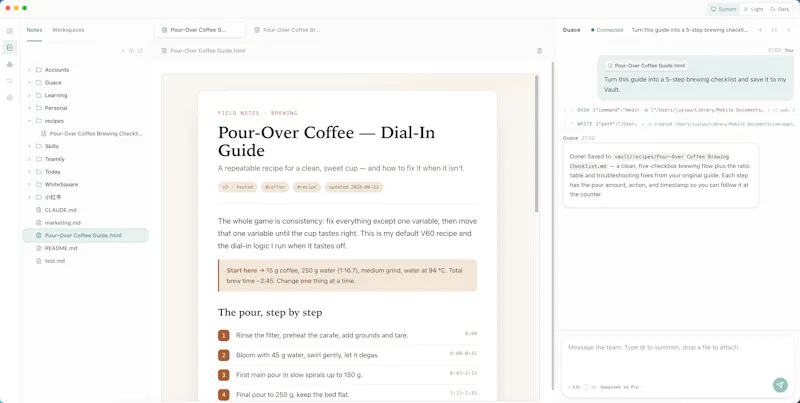The height and width of the screenshot is (403, 800).
Task: Click the vault/recipes path in Guace reply
Action: [x=649, y=161]
